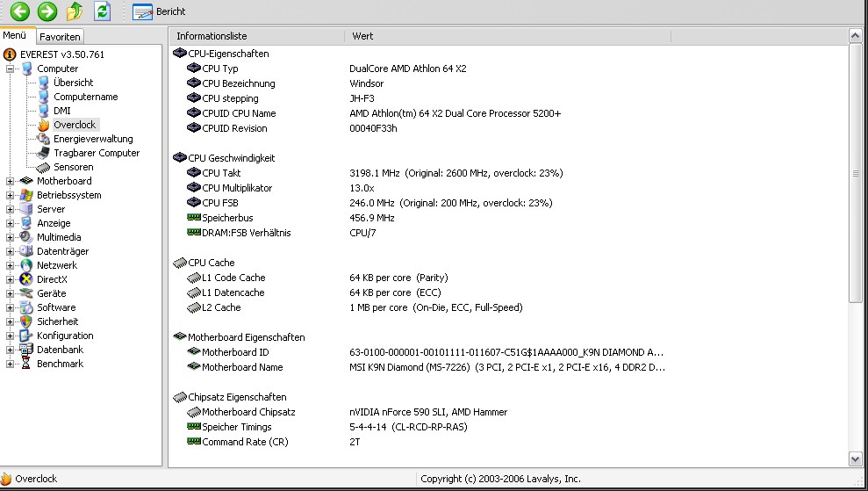Expand the Anzeige tree node
This screenshot has width=868, height=491.
pos(10,223)
